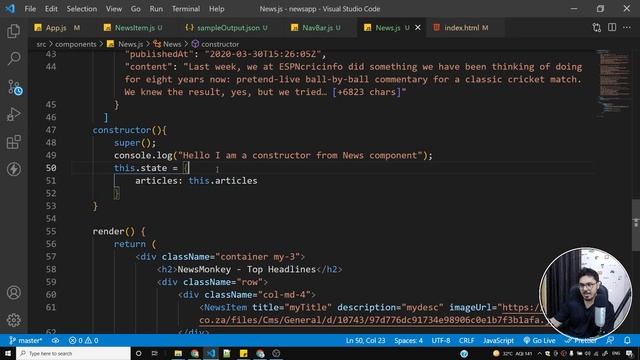The image size is (640, 360).
Task: Click line number 47 in the gutter
Action: click(x=51, y=130)
